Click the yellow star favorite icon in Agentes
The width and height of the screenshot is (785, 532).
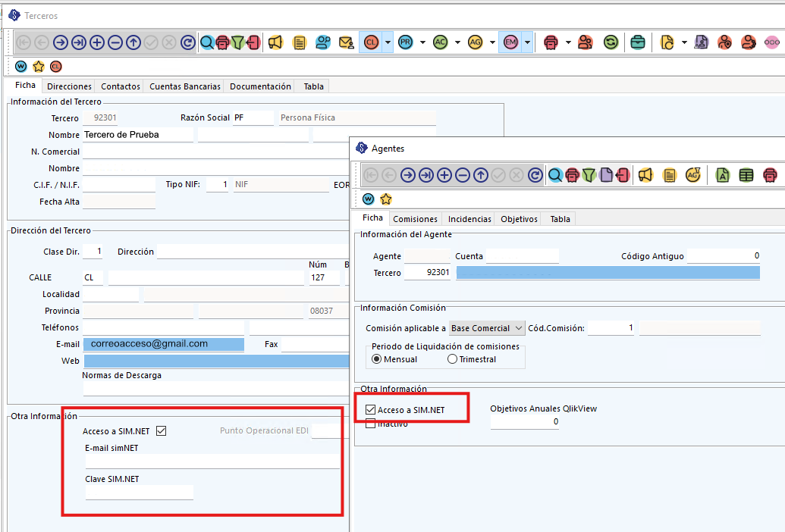pos(386,199)
